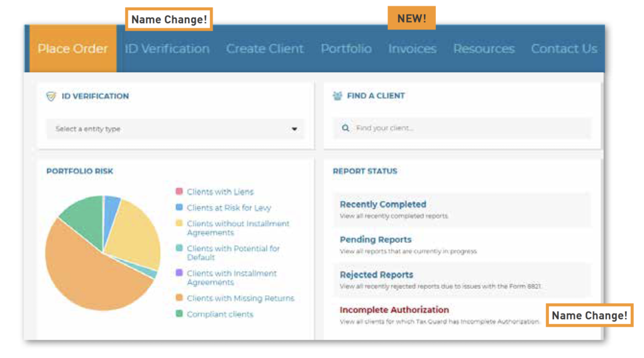Switch to the ID Verification tab

(x=167, y=49)
